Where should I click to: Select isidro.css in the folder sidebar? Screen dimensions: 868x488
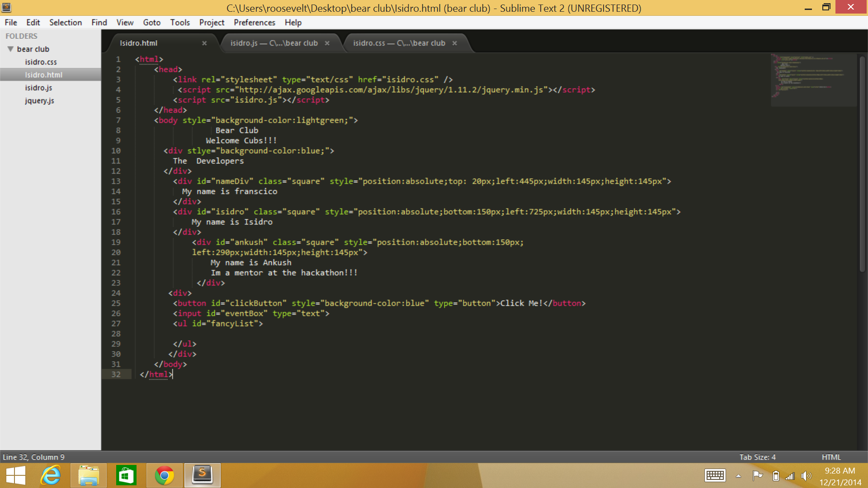tap(41, 62)
